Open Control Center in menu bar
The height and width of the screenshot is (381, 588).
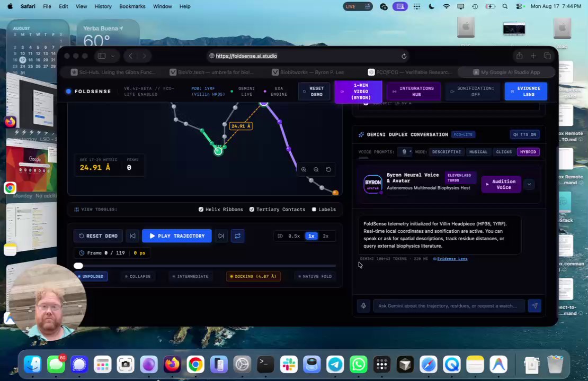[519, 6]
